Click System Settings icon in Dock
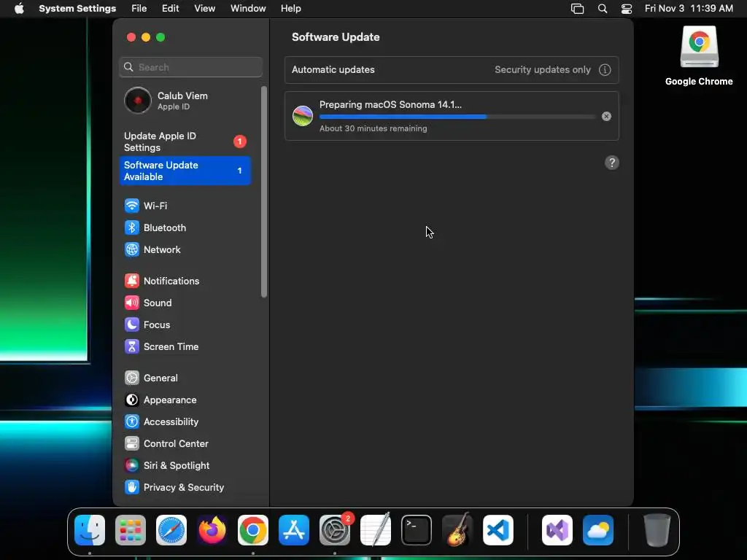Image resolution: width=747 pixels, height=560 pixels. [x=335, y=530]
